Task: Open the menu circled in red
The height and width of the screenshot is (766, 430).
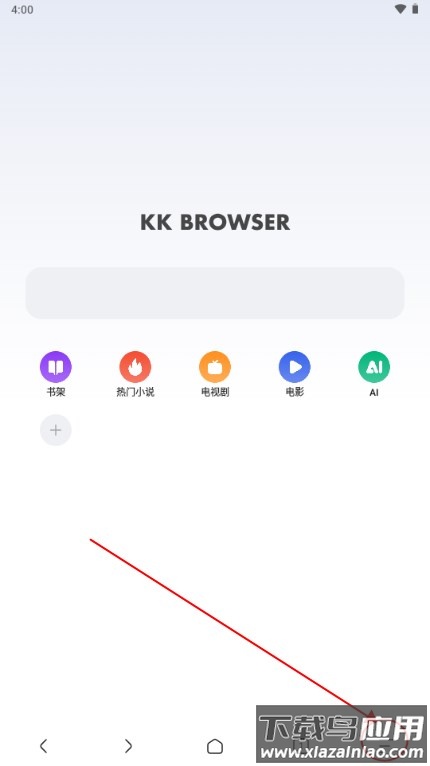Action: click(386, 742)
